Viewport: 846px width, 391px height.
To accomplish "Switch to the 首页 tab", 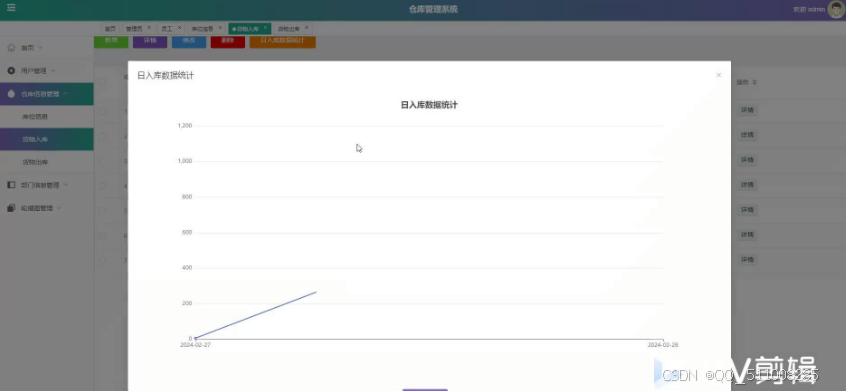I will coord(110,29).
